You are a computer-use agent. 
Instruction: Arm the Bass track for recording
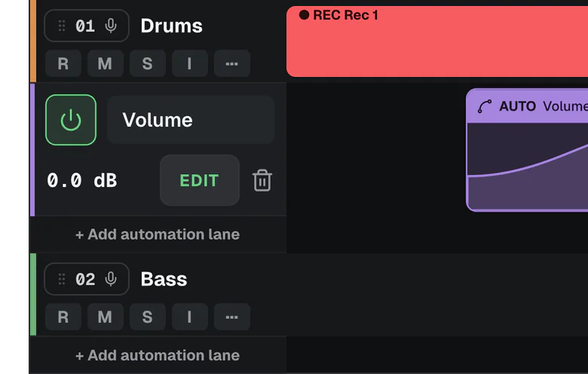pyautogui.click(x=63, y=317)
